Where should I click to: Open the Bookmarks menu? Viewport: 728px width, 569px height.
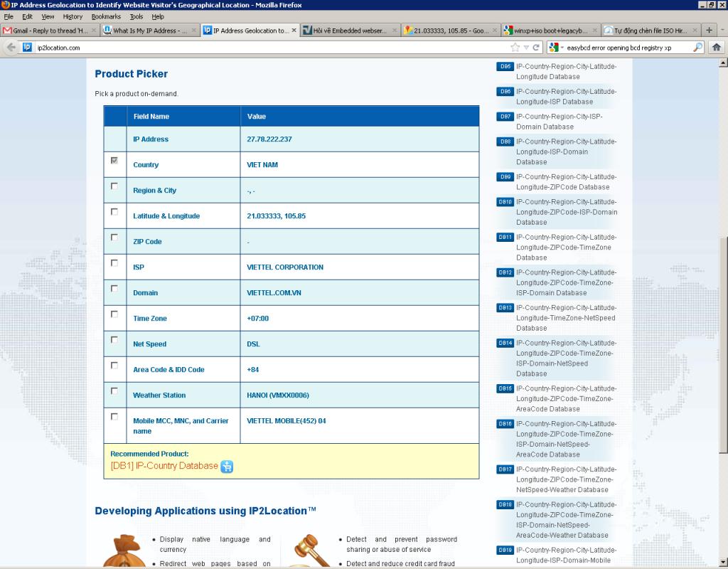click(106, 17)
